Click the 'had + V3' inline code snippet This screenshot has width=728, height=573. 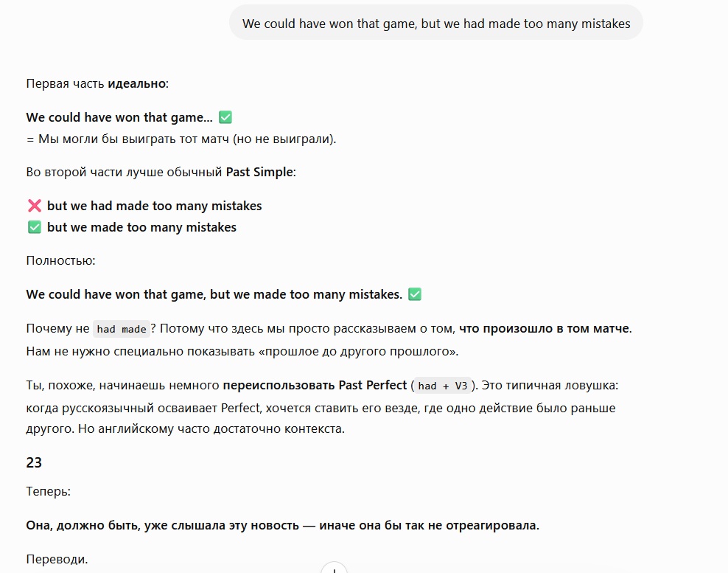[442, 386]
